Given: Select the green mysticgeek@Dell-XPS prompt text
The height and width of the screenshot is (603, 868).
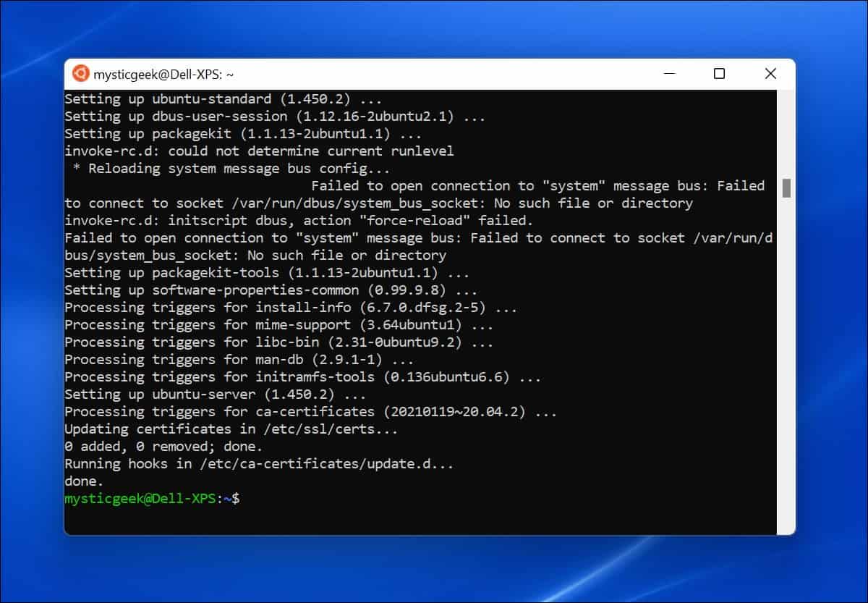Looking at the screenshot, I should pos(141,499).
